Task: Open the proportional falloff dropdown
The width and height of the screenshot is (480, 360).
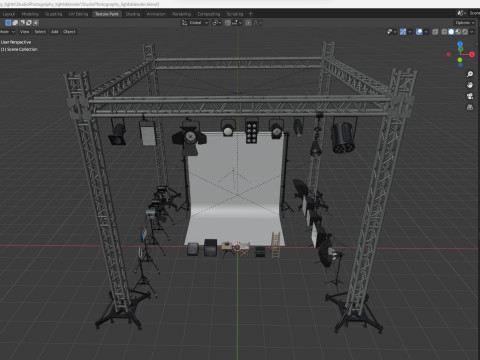Action: click(x=258, y=23)
